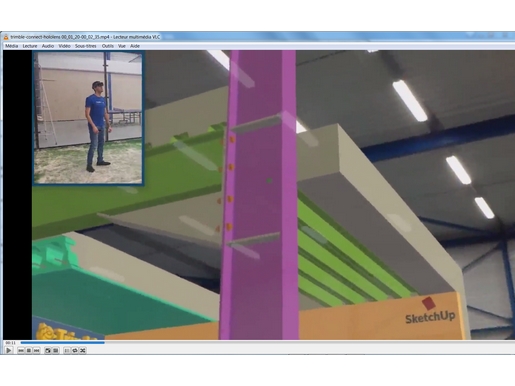515x386 pixels.
Task: Show the extended settings panel
Action: tap(55, 351)
